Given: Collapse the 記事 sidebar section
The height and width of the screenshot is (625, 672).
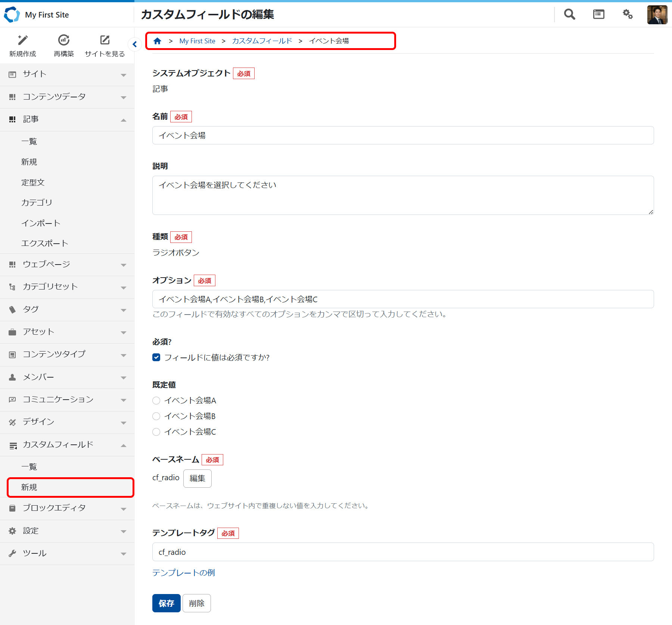Looking at the screenshot, I should (x=67, y=119).
